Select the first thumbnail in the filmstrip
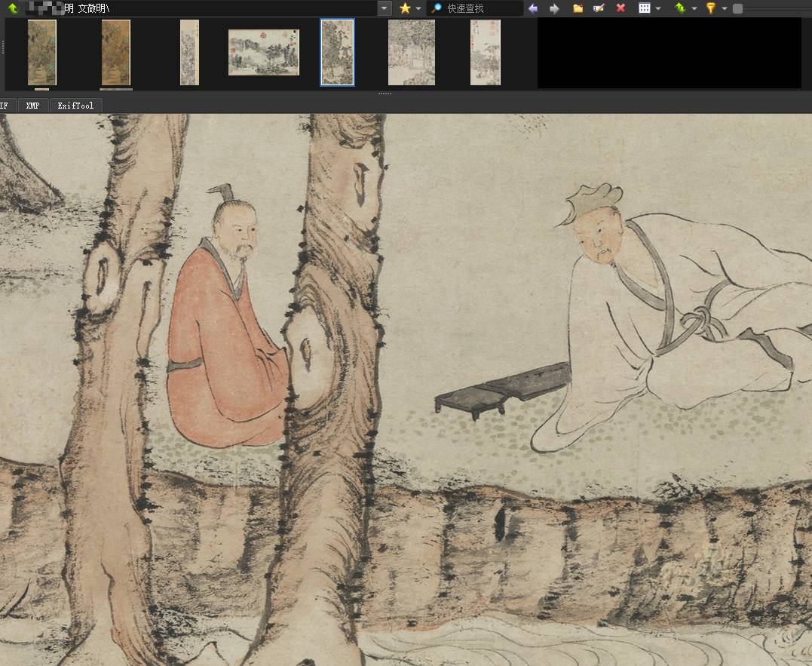 point(42,53)
